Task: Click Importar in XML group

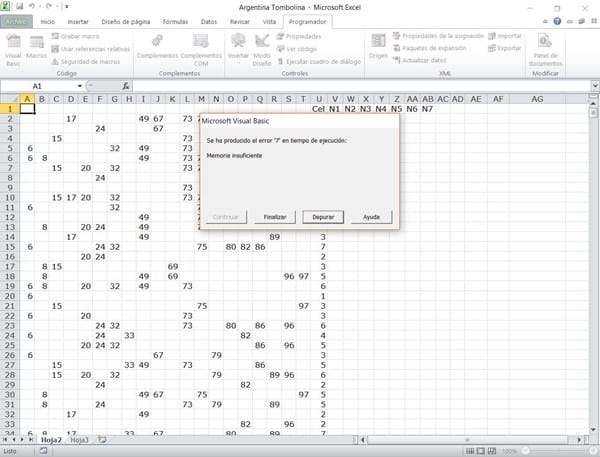Action: pos(505,36)
